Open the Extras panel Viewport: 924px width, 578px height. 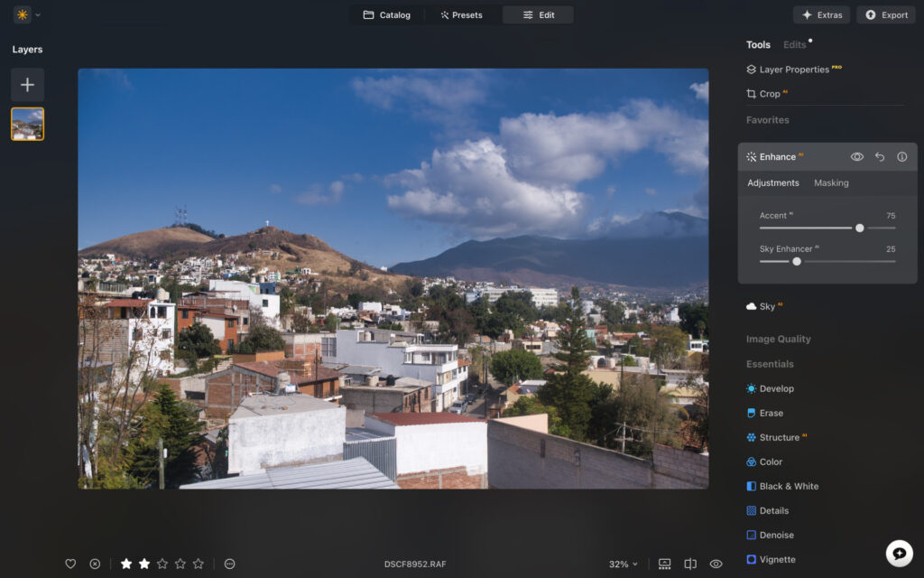[x=820, y=14]
